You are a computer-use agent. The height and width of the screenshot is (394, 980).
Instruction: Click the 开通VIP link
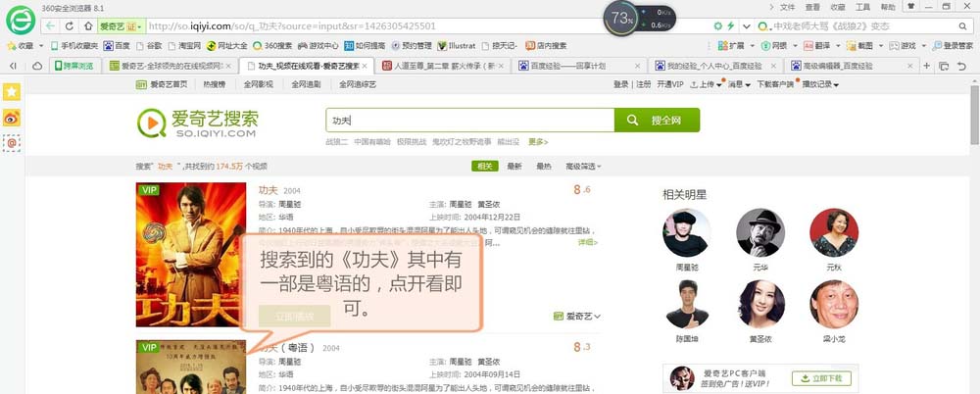pos(670,84)
